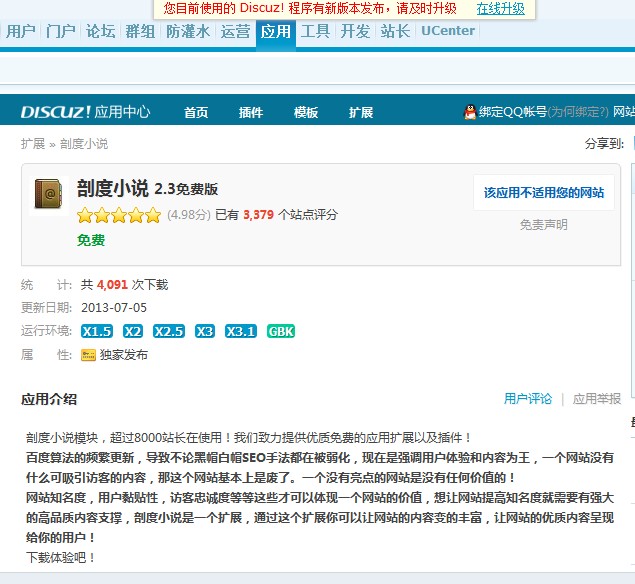Click the Discuz! 应用中心 logo
635x584 pixels.
pyautogui.click(x=85, y=112)
